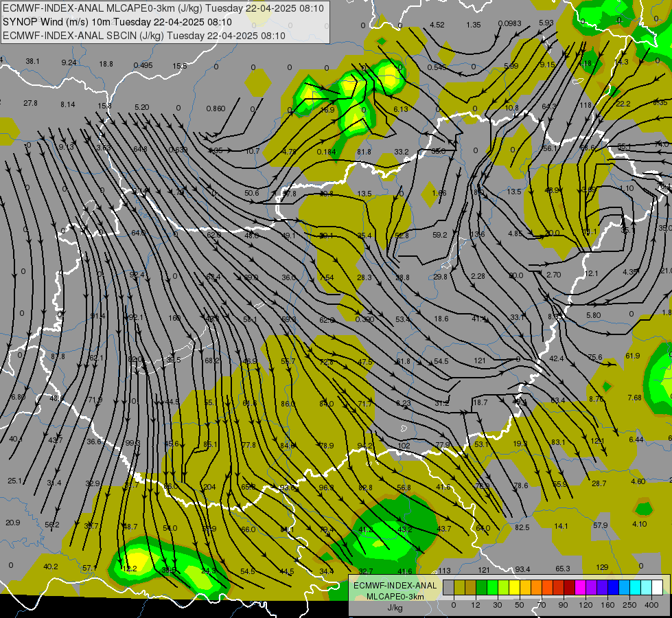Click the 'ECMWF-INDEX-ANAL SBCIN' title line

144,36
